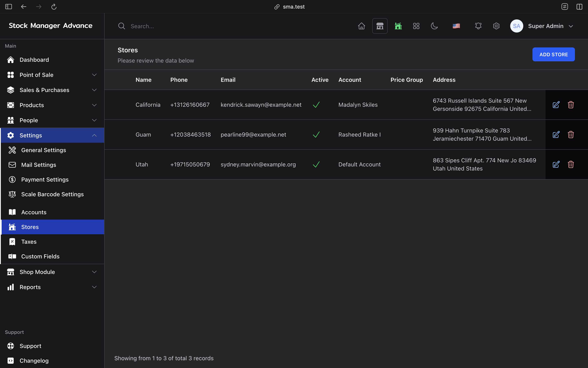Viewport: 588px width, 368px height.
Task: Collapse the Settings menu chevron
Action: [x=94, y=135]
